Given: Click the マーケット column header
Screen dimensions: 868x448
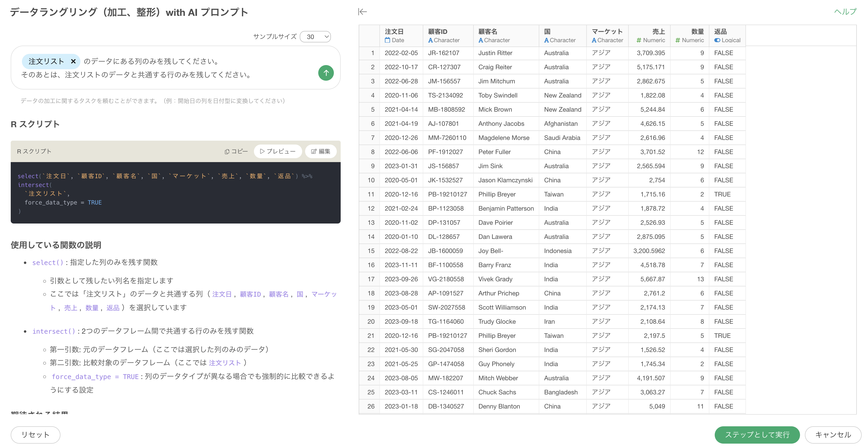Looking at the screenshot, I should click(607, 32).
